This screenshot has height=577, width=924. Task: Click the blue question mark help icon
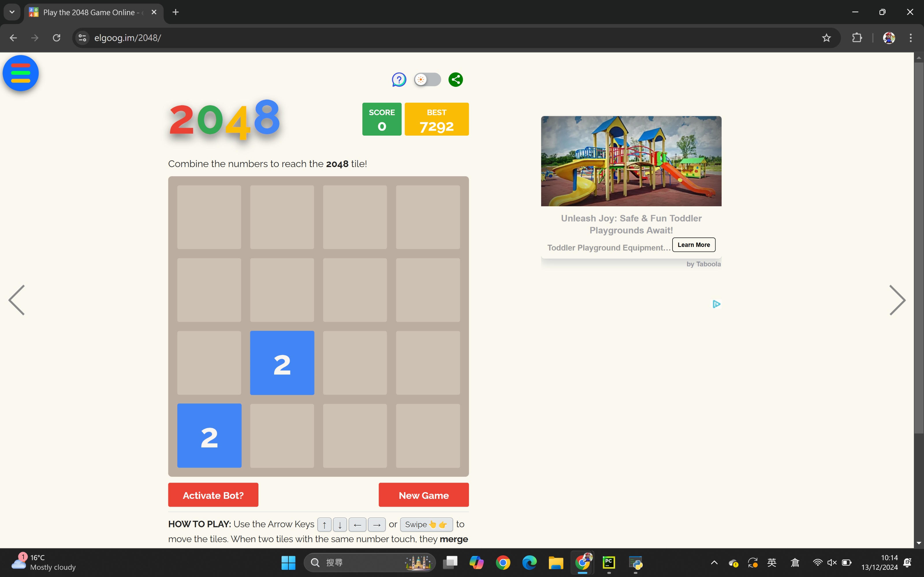point(399,80)
